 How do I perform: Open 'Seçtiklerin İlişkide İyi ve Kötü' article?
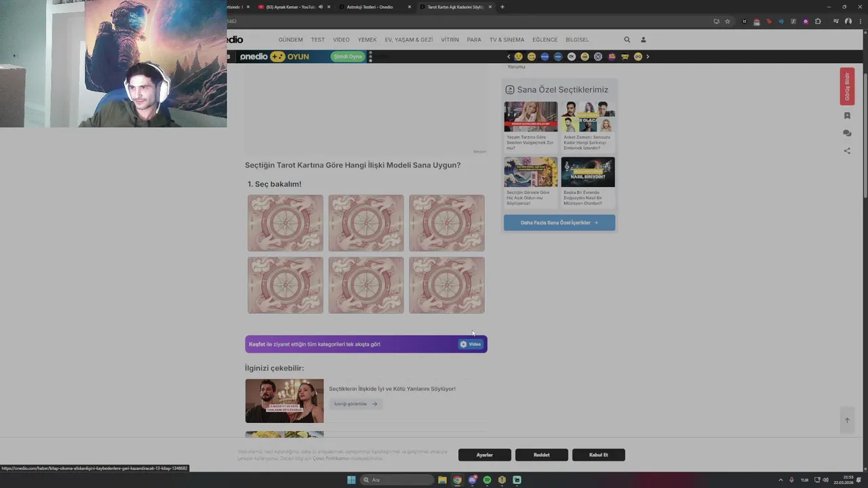392,389
